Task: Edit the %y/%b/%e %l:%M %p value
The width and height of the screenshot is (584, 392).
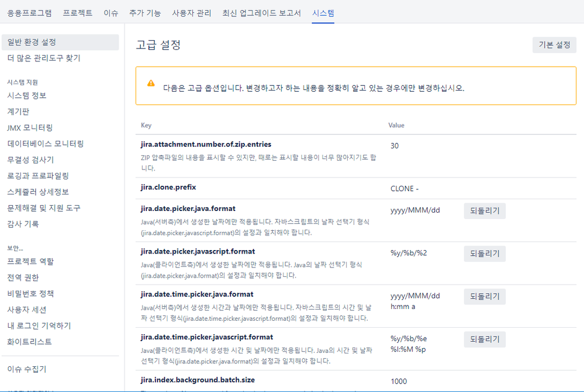Action: click(x=409, y=344)
